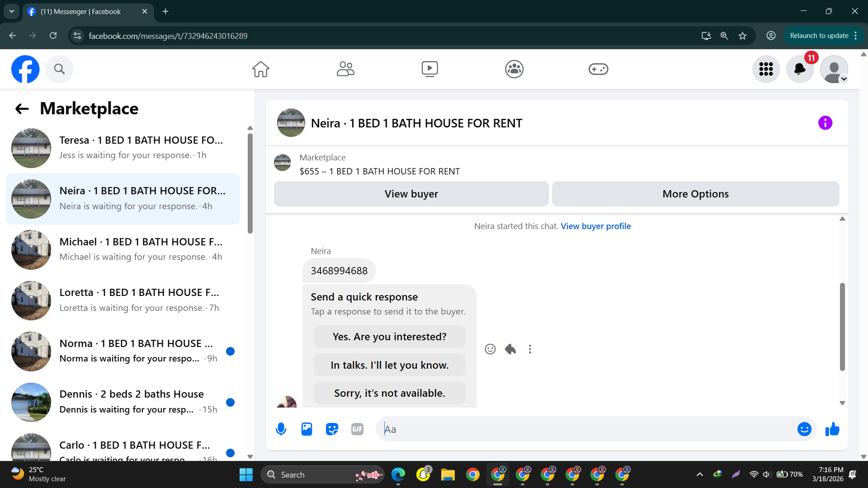Open more message options three dots
Image resolution: width=868 pixels, height=488 pixels.
coord(530,349)
